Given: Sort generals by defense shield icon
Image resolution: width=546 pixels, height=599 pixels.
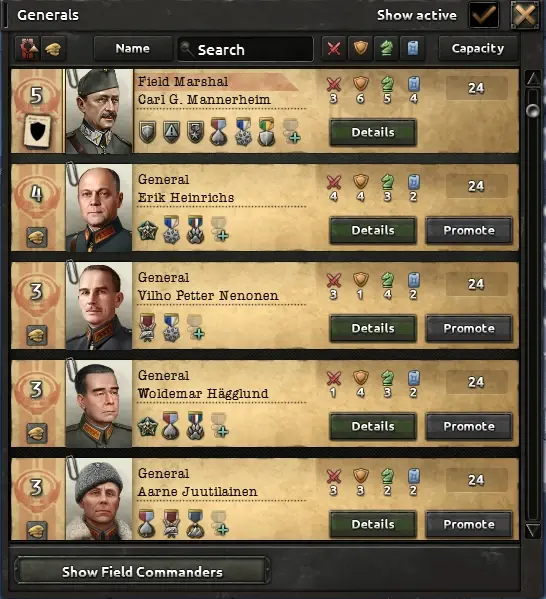Looking at the screenshot, I should pyautogui.click(x=360, y=49).
